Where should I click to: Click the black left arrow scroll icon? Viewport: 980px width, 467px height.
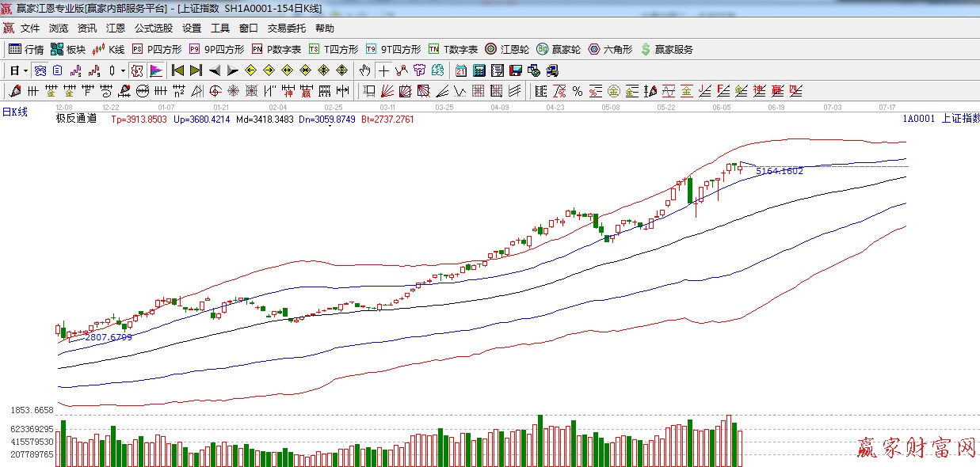click(214, 70)
